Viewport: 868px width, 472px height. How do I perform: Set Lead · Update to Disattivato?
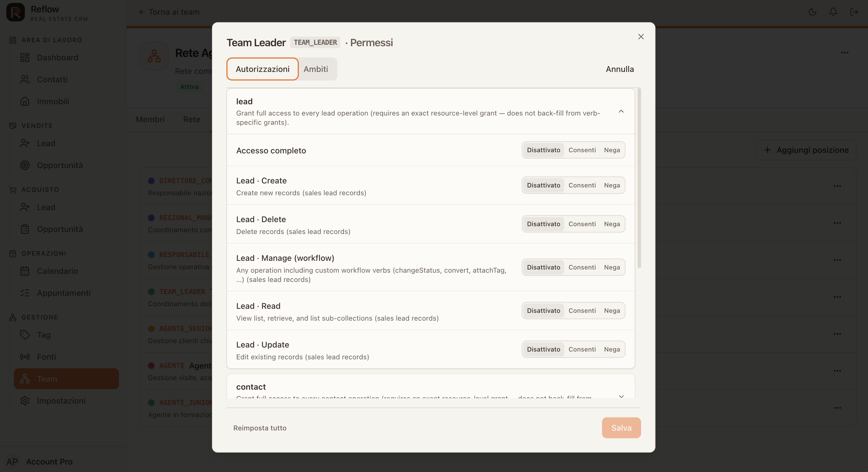click(543, 350)
